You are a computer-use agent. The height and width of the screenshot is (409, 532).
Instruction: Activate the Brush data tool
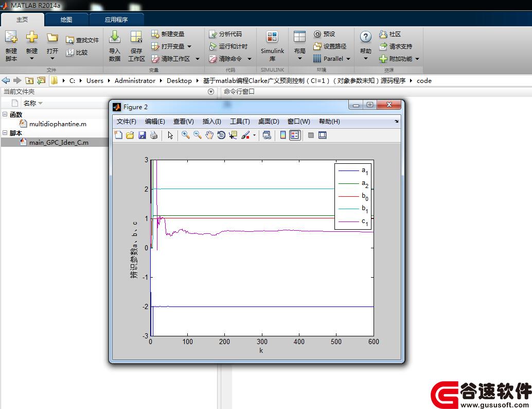[245, 135]
